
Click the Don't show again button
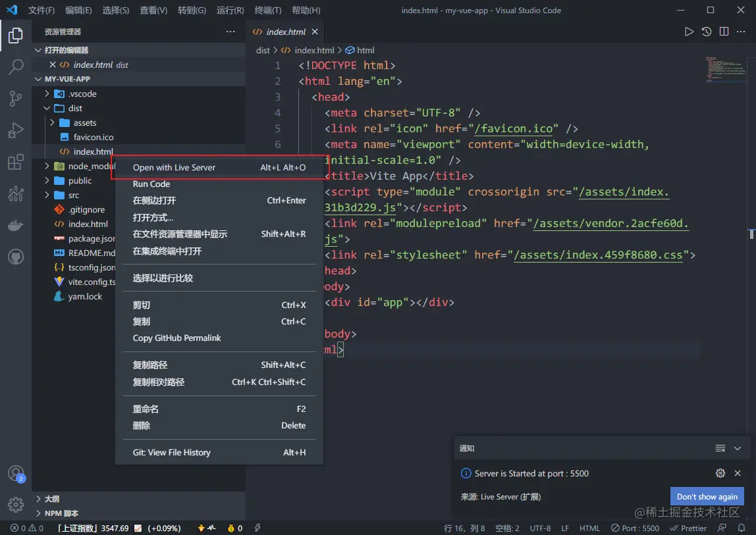click(707, 496)
